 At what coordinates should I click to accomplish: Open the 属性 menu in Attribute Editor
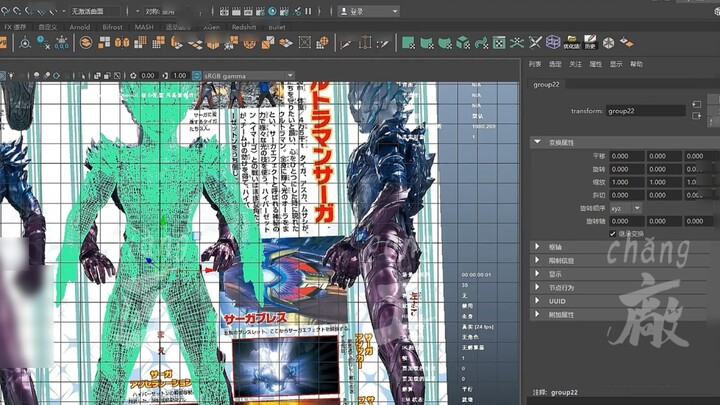tap(596, 64)
